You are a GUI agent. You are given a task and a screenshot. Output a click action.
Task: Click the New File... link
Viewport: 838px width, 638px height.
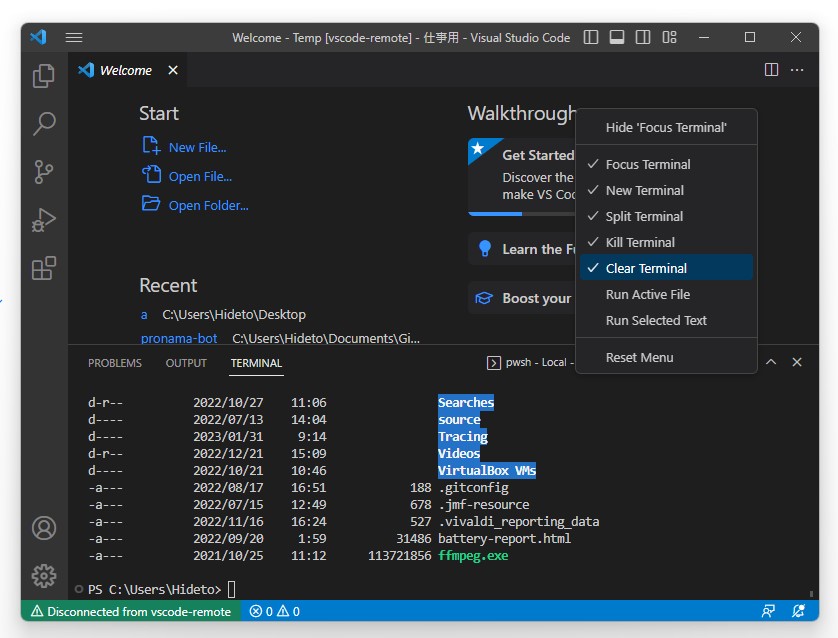197,147
